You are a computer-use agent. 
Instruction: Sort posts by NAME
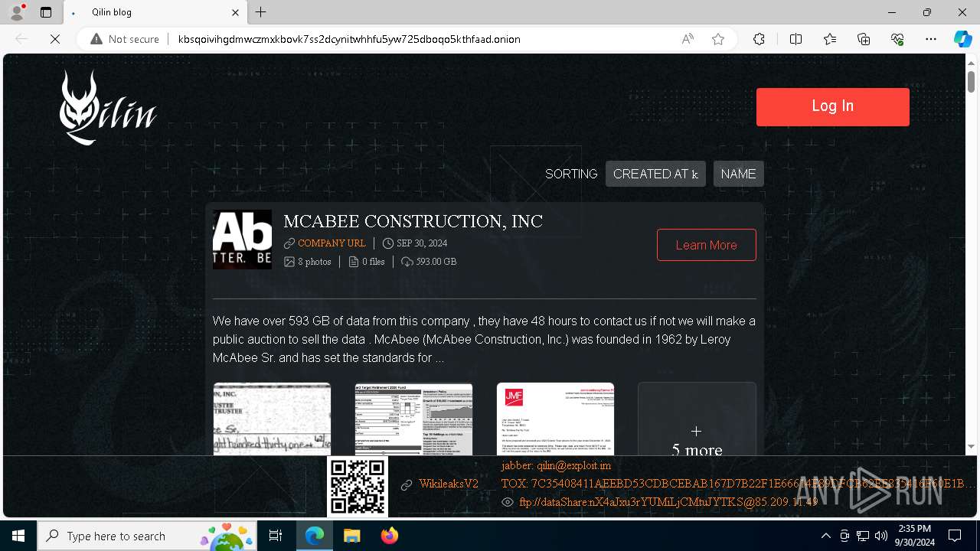tap(738, 174)
